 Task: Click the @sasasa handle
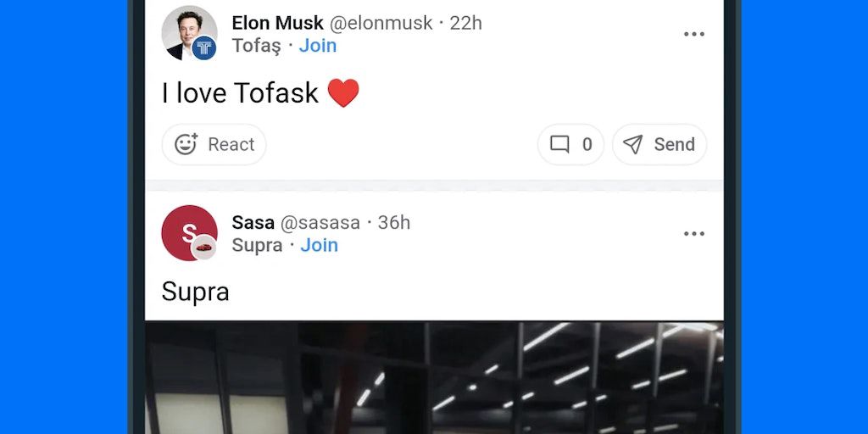[320, 223]
